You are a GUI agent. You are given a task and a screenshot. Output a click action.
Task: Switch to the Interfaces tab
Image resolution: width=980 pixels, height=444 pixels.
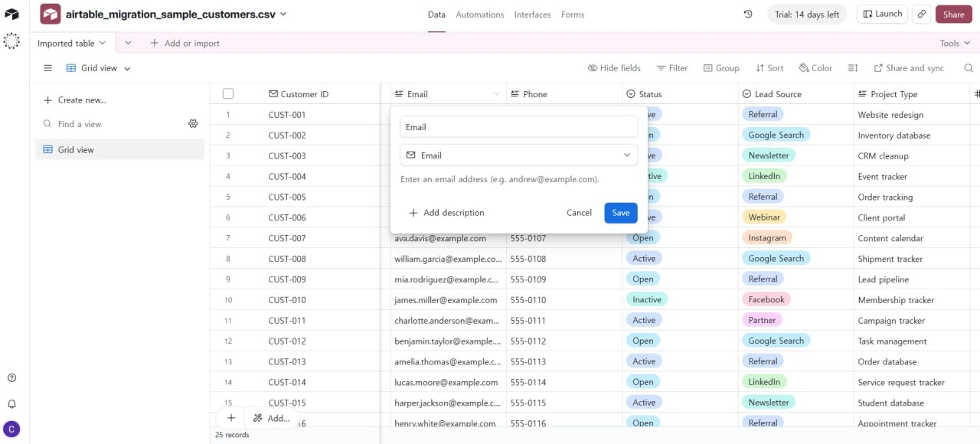pos(532,15)
